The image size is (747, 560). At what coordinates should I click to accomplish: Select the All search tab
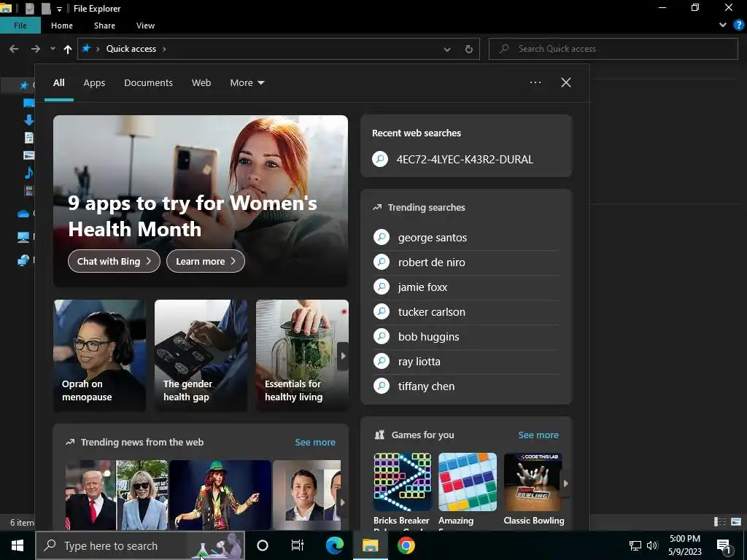point(58,83)
